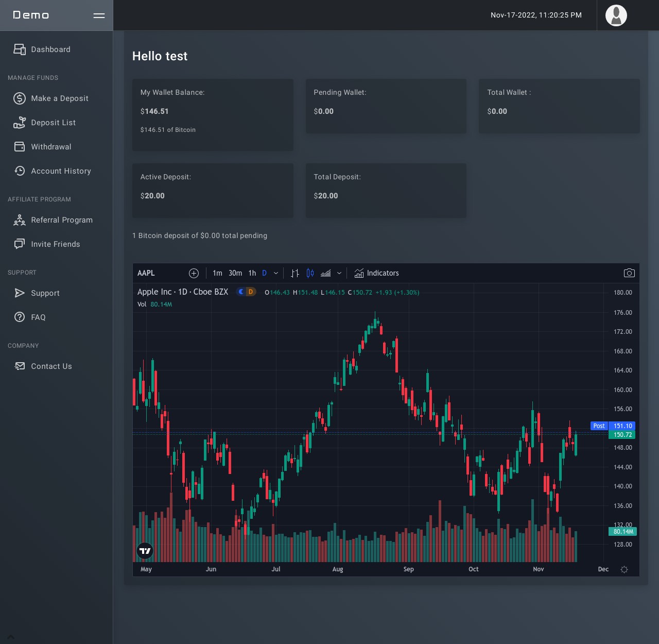Click the Make a Deposit dollar icon
Image resolution: width=659 pixels, height=644 pixels.
click(20, 98)
